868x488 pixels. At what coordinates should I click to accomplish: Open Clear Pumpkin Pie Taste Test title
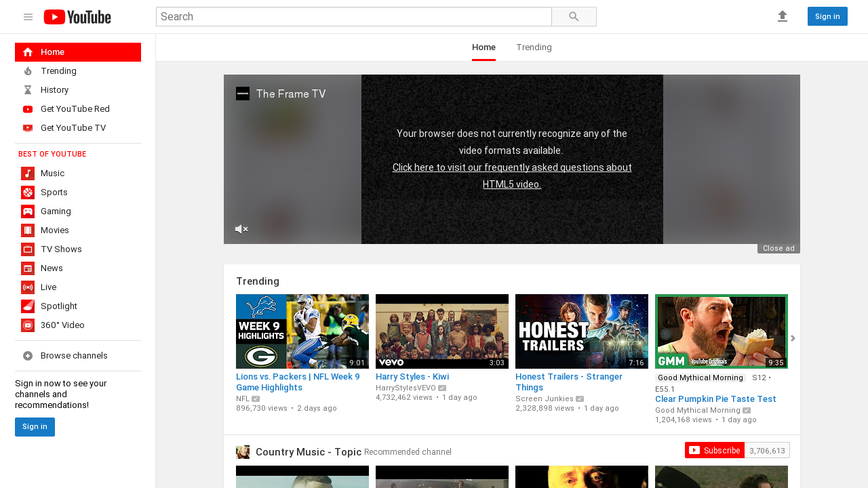[715, 399]
